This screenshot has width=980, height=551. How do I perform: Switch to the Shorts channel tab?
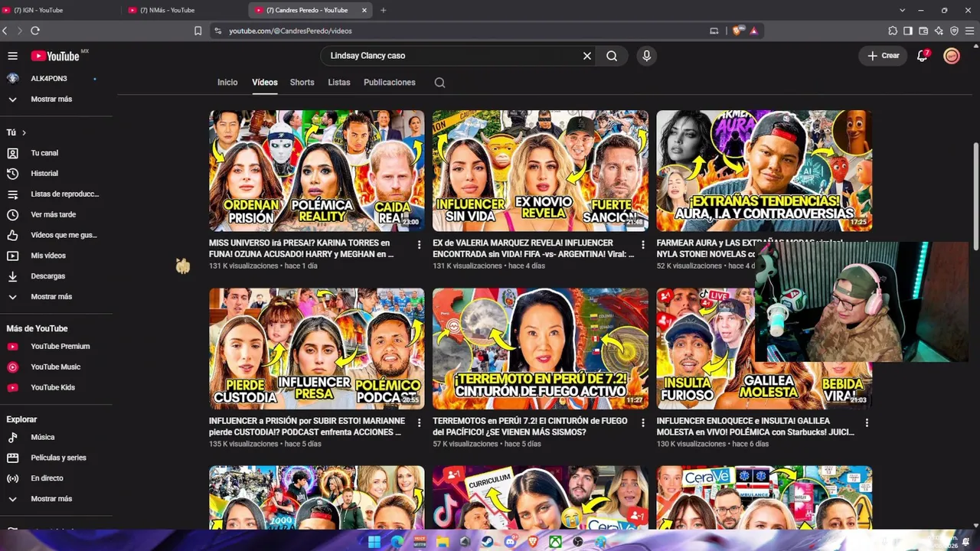(302, 83)
